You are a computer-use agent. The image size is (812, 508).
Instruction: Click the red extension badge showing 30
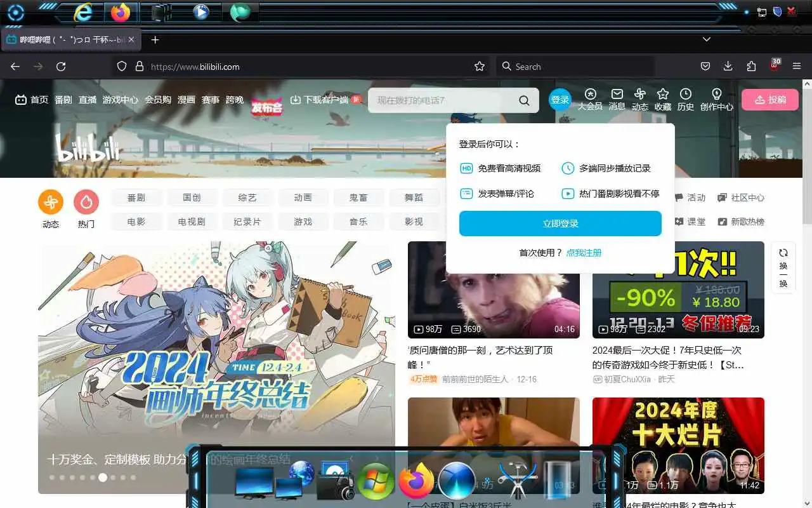(x=775, y=65)
